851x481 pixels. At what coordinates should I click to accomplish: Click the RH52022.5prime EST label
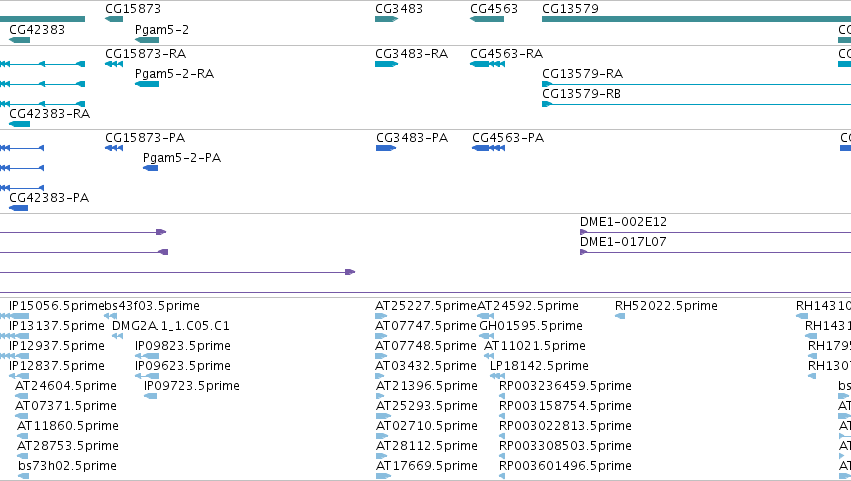pos(666,306)
